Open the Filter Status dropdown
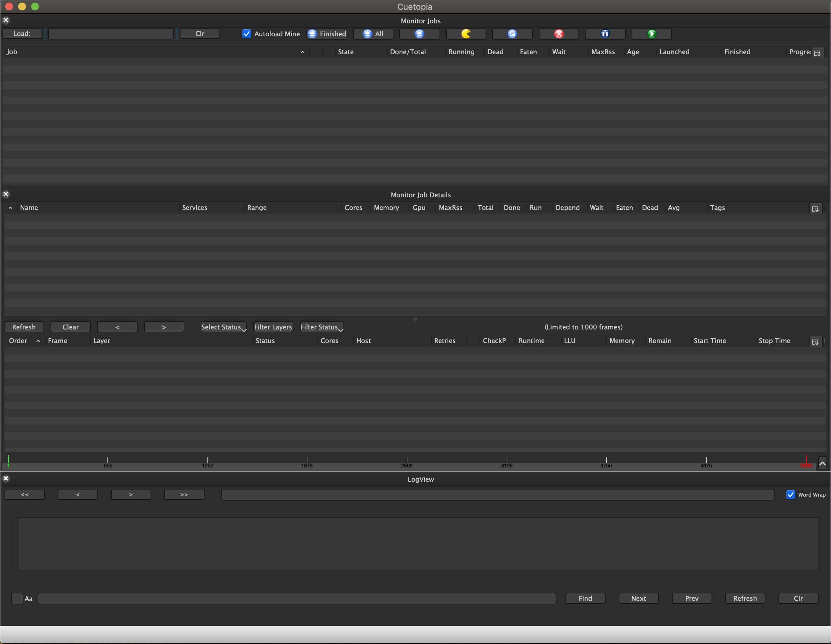 coord(321,327)
